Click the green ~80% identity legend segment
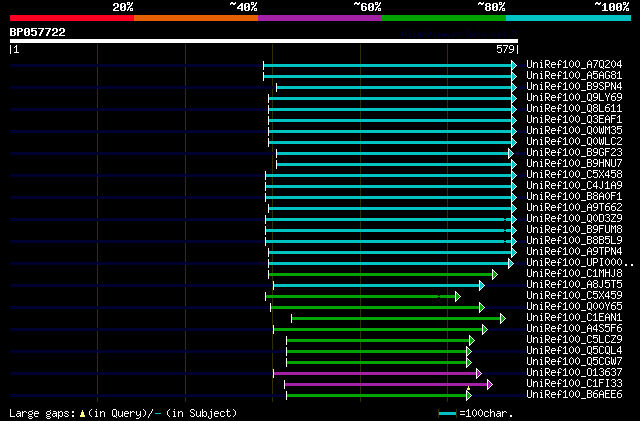Image resolution: width=640 pixels, height=421 pixels. point(444,18)
